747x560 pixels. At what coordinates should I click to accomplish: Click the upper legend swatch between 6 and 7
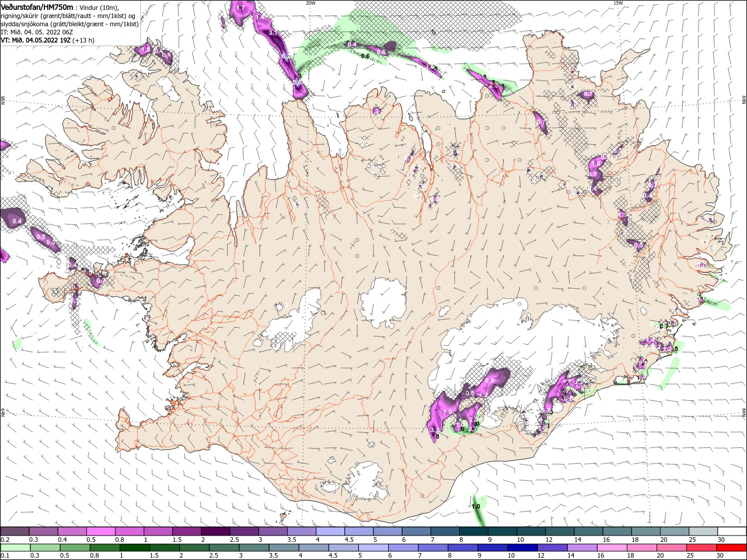pyautogui.click(x=416, y=531)
